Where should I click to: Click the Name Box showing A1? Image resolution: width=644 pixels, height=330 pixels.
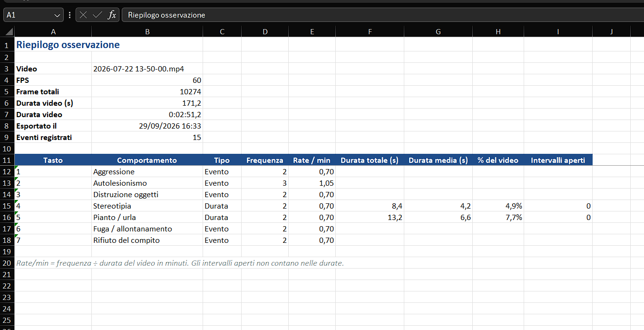point(29,15)
